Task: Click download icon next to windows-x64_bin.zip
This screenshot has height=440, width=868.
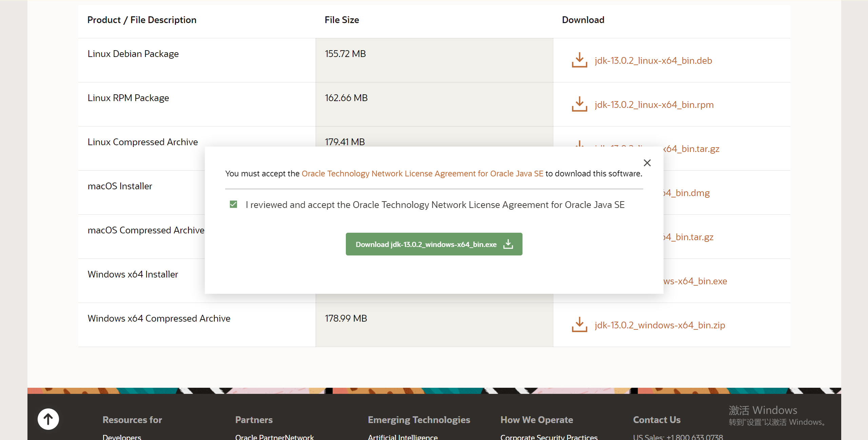Action: 579,325
